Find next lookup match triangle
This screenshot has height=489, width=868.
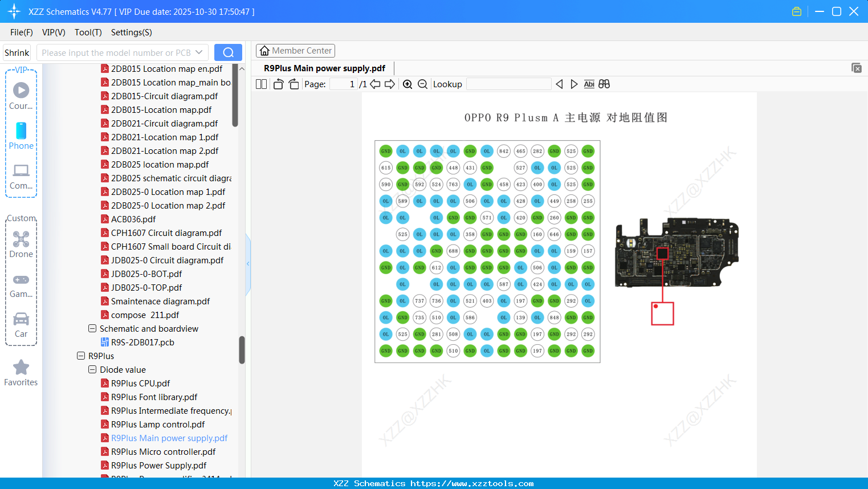click(x=574, y=84)
